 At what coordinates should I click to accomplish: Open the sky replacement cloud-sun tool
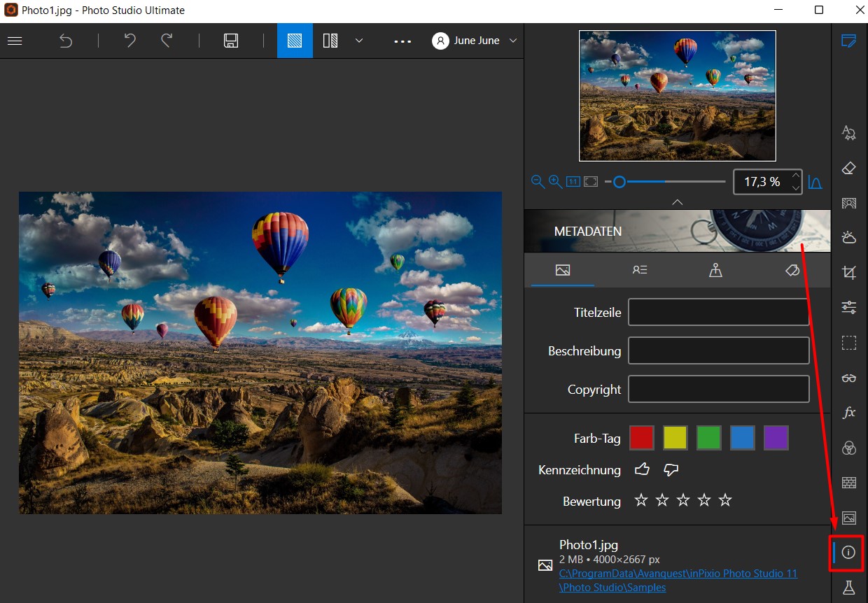point(849,238)
